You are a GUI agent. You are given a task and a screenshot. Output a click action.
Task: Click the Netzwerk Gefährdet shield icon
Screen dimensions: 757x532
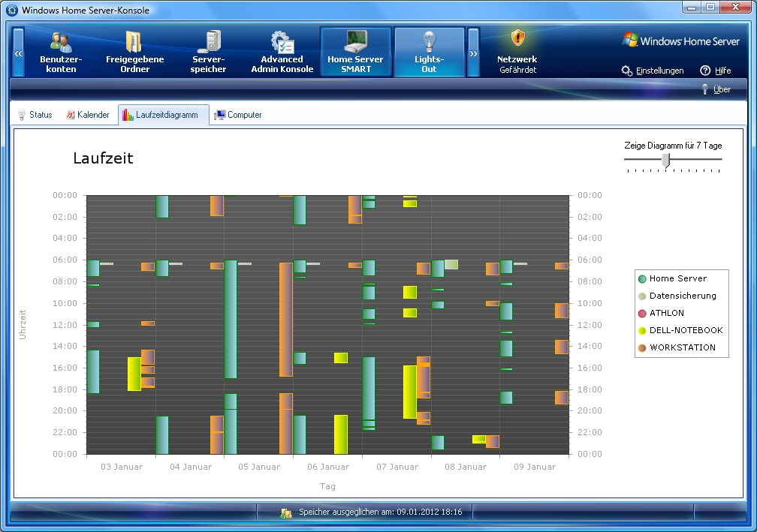(517, 37)
